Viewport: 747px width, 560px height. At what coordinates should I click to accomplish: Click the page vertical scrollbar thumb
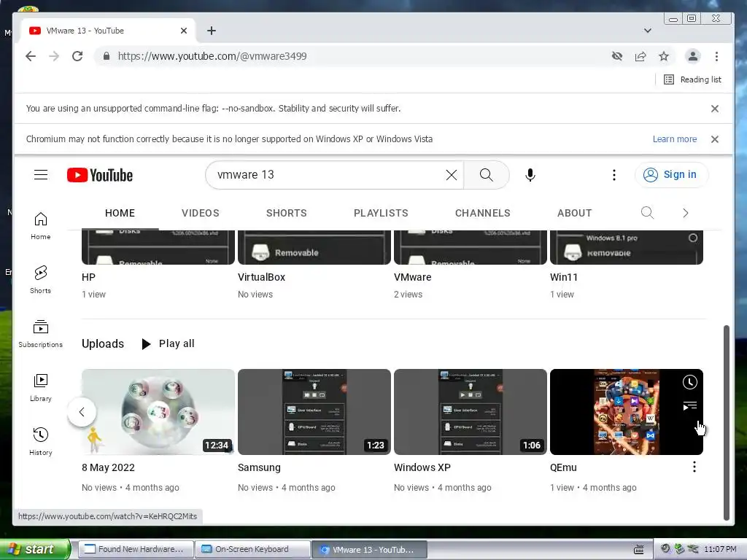click(726, 423)
